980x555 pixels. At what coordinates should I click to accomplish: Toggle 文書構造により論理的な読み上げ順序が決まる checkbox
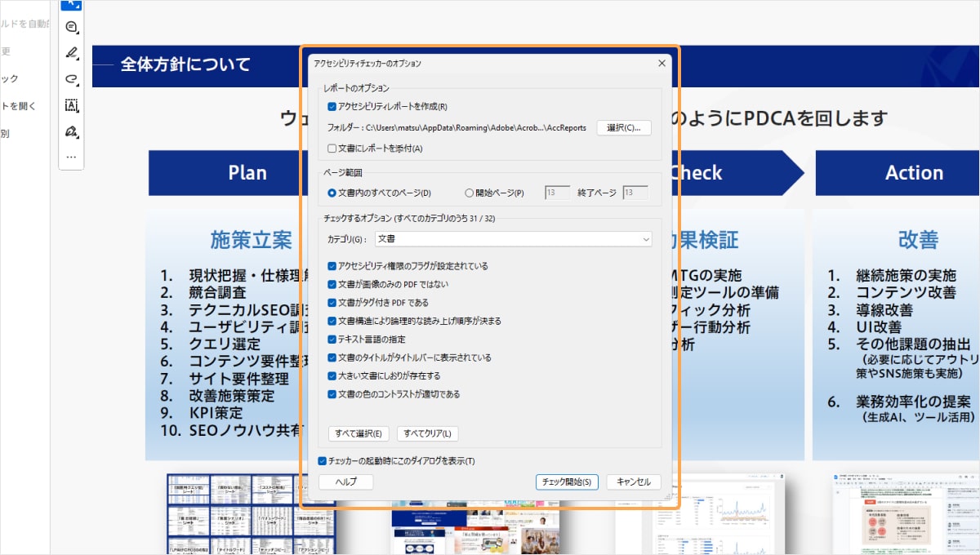[332, 322]
